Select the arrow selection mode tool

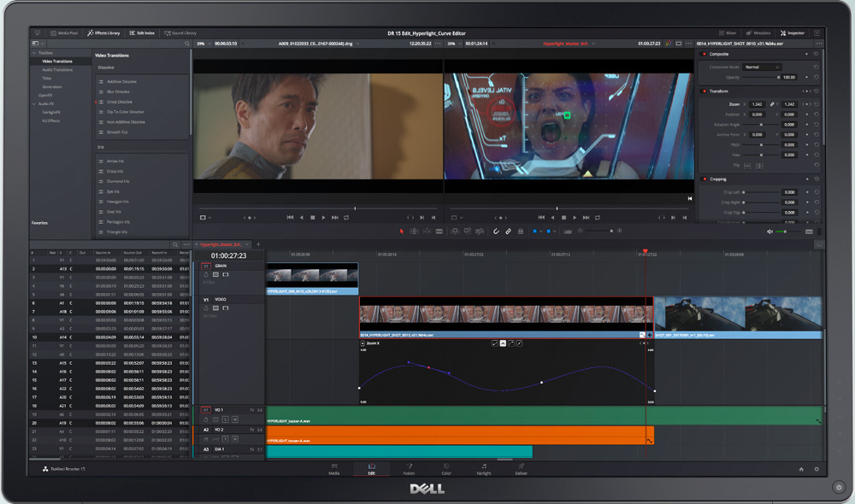tap(402, 231)
